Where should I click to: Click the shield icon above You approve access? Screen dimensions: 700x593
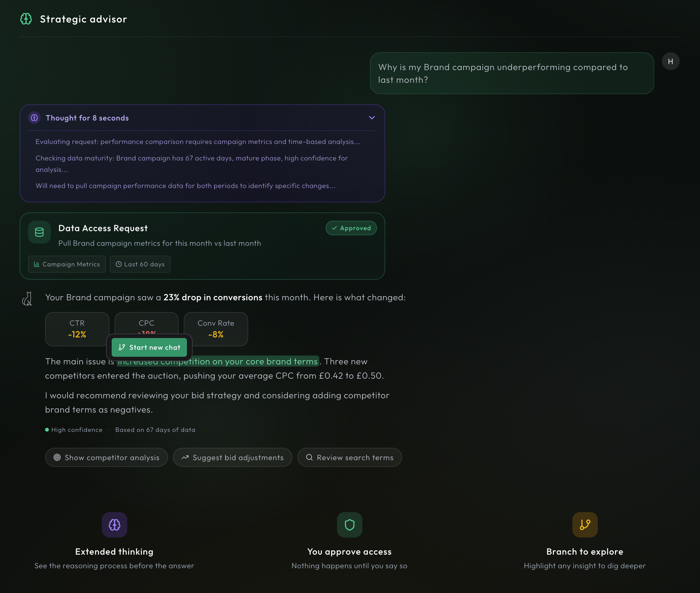[349, 525]
